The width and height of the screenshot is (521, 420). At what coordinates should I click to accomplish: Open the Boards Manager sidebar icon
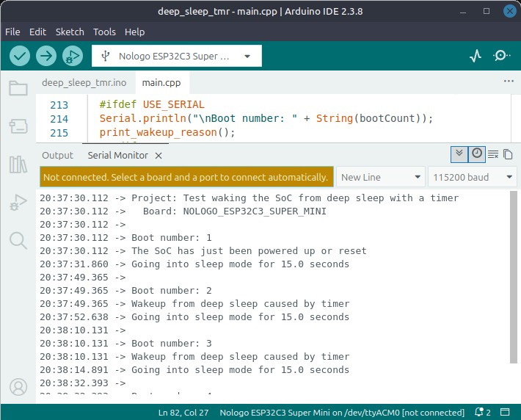(x=18, y=126)
